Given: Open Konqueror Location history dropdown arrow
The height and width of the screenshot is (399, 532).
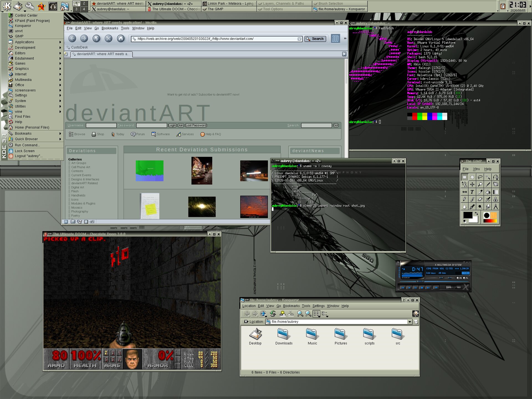Looking at the screenshot, I should click(x=410, y=322).
